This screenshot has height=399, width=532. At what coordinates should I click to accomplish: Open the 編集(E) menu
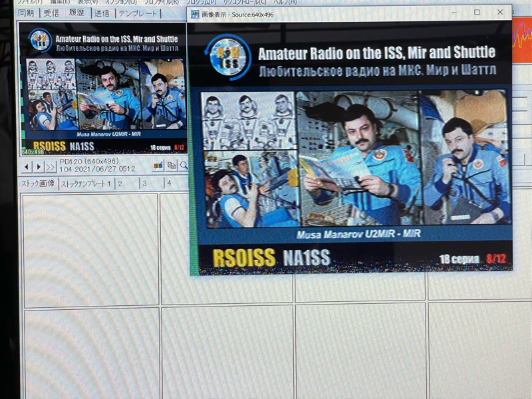(60, 2)
